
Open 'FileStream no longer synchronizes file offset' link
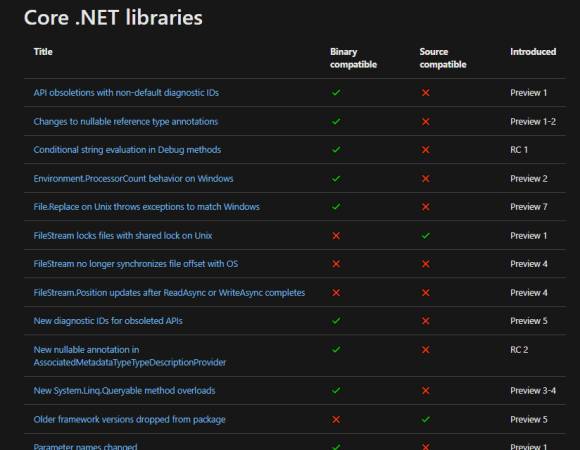(136, 264)
